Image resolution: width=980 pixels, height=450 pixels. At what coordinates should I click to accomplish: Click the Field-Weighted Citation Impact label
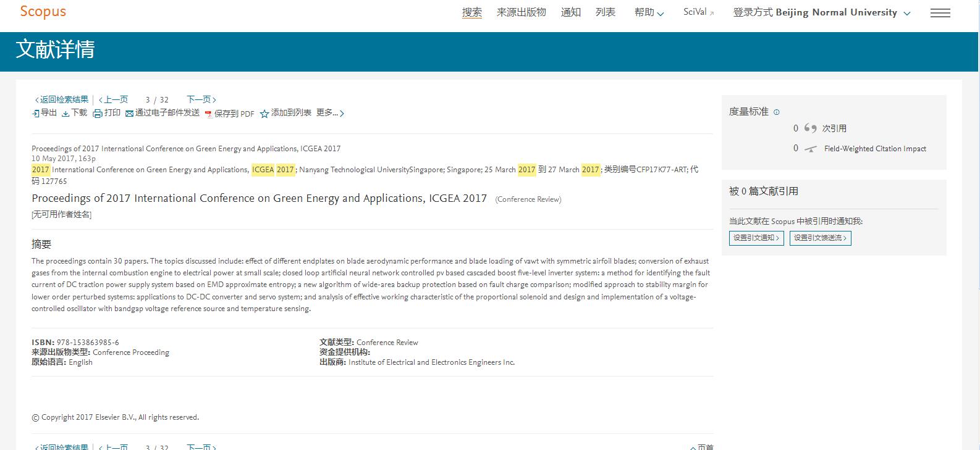pyautogui.click(x=875, y=149)
